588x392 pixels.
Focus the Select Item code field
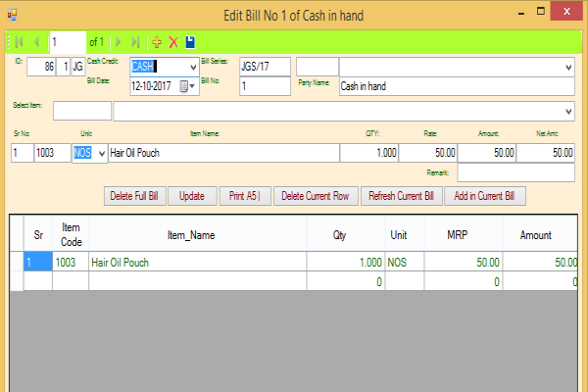[82, 111]
